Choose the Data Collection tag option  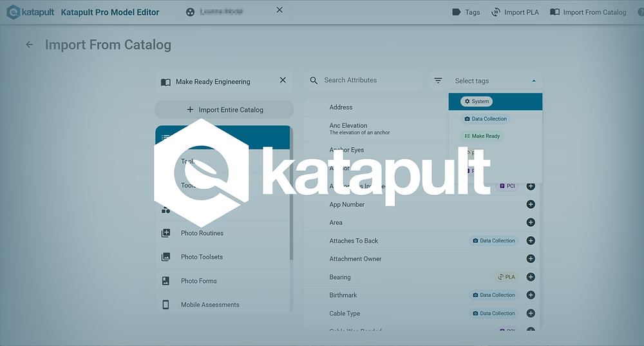[x=495, y=119]
